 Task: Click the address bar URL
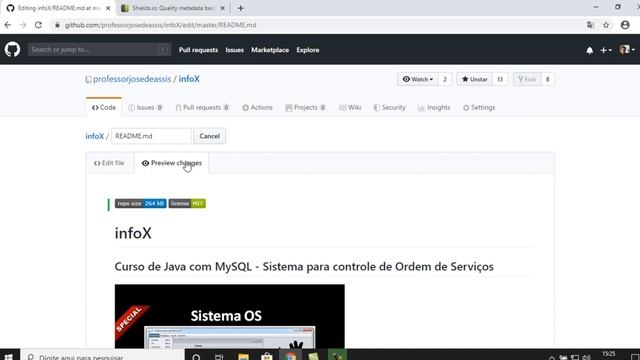pyautogui.click(x=160, y=25)
